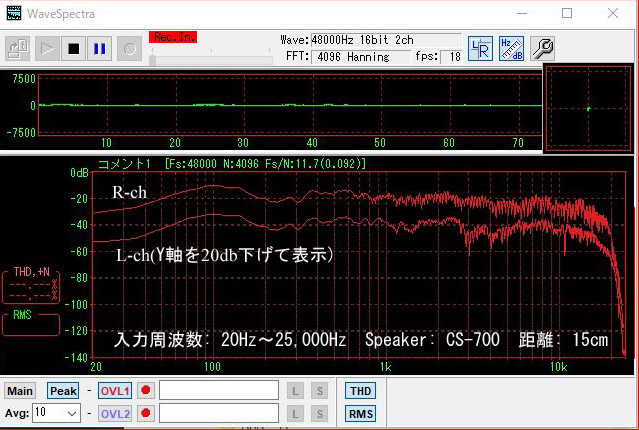Click the THD button

[360, 390]
